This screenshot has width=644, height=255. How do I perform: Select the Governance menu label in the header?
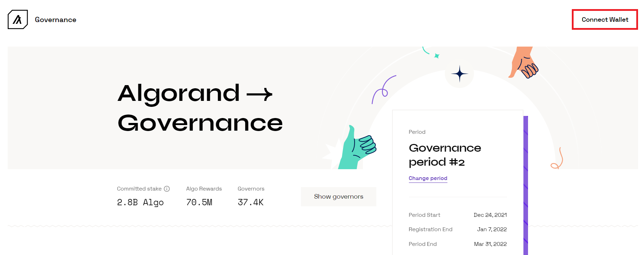(55, 20)
